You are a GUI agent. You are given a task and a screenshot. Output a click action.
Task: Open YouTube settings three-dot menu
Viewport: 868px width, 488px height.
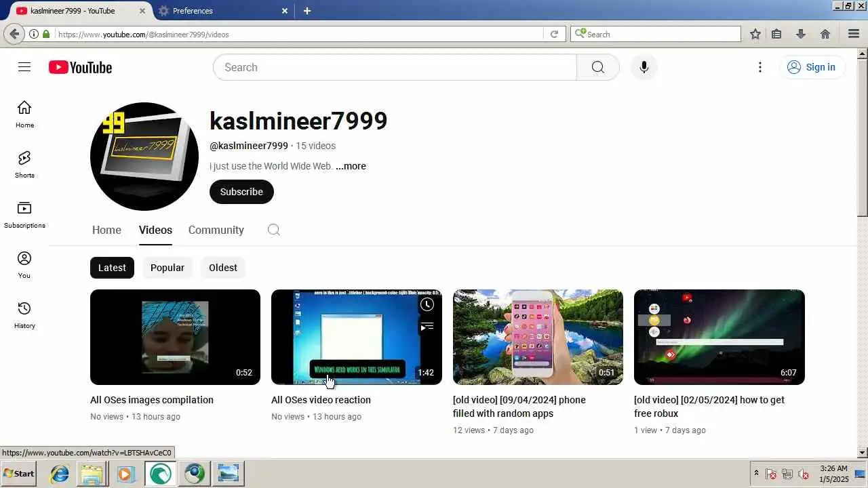pyautogui.click(x=760, y=67)
